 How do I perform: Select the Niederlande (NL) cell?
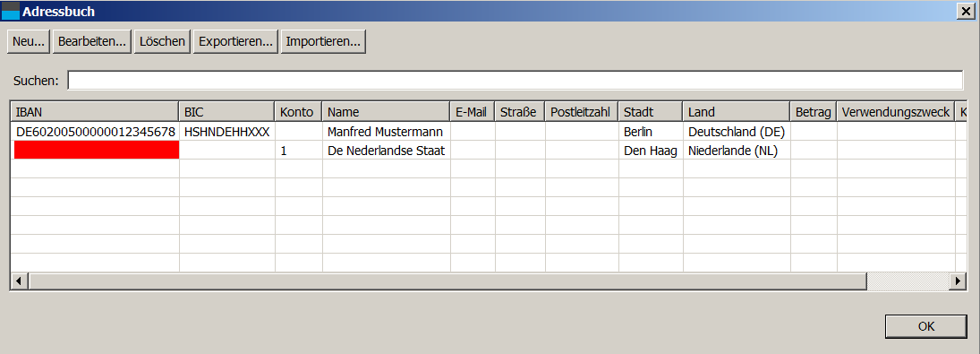pos(737,150)
